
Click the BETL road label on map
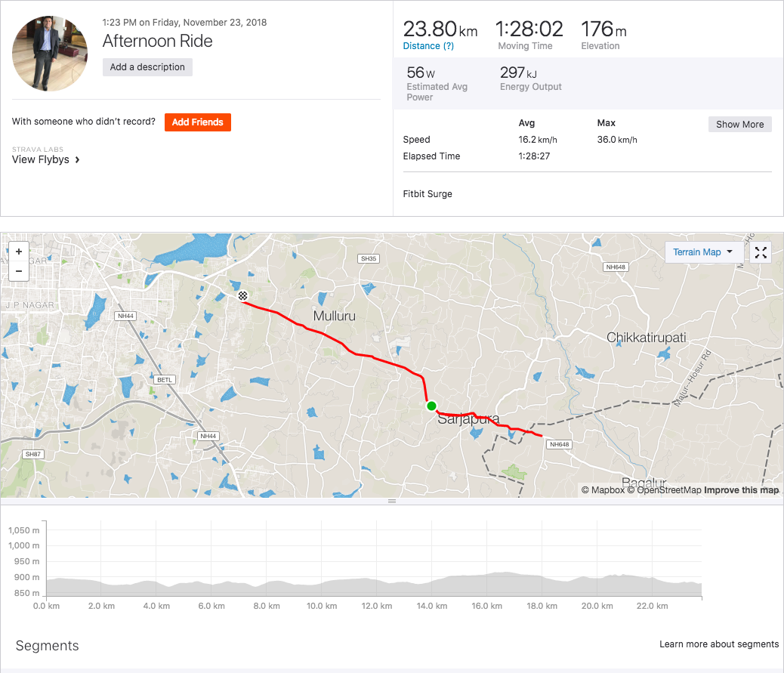click(x=165, y=379)
